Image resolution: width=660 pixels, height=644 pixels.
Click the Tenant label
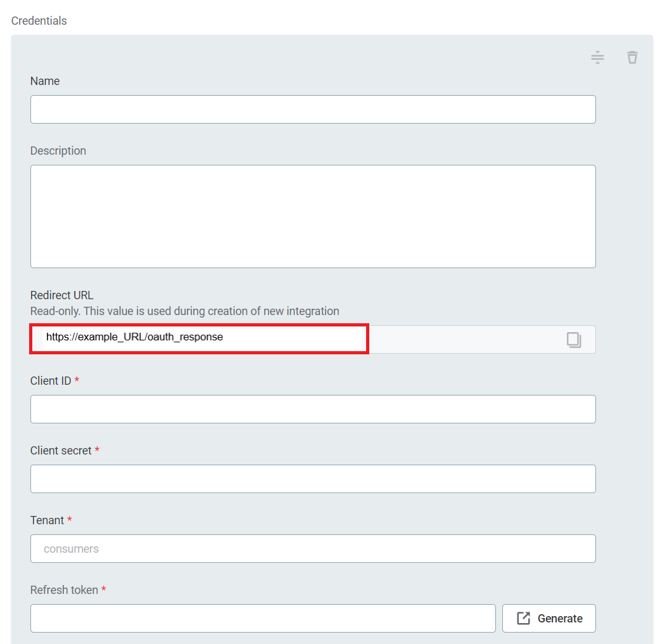coord(47,520)
